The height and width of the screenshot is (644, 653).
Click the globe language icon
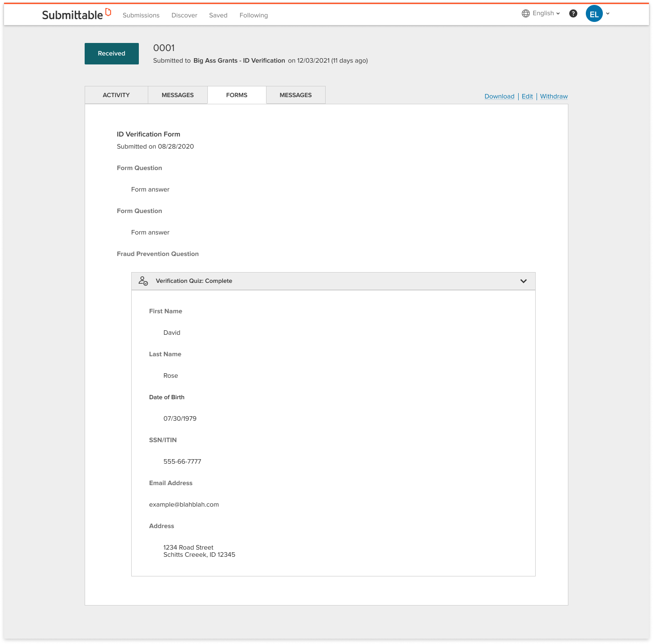click(526, 13)
